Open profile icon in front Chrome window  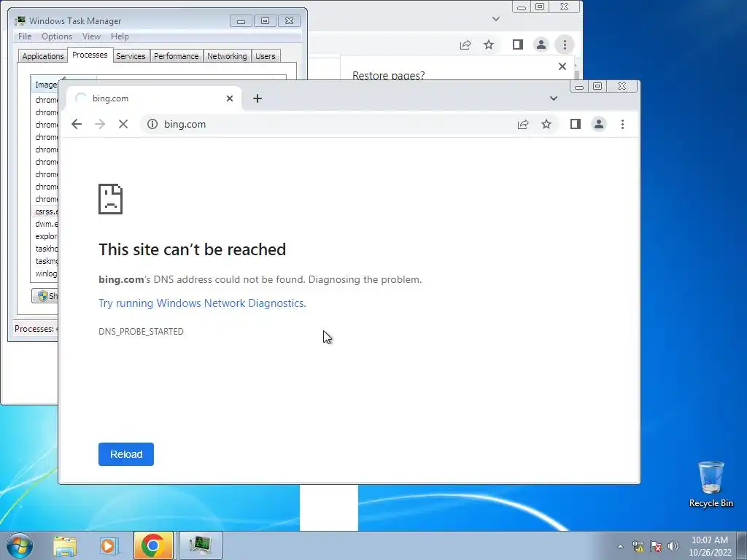click(x=599, y=124)
